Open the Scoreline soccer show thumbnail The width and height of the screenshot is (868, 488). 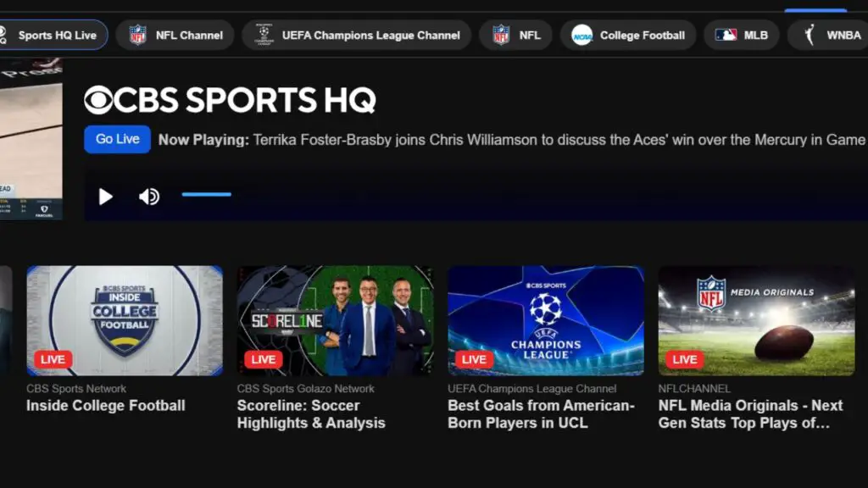click(335, 320)
